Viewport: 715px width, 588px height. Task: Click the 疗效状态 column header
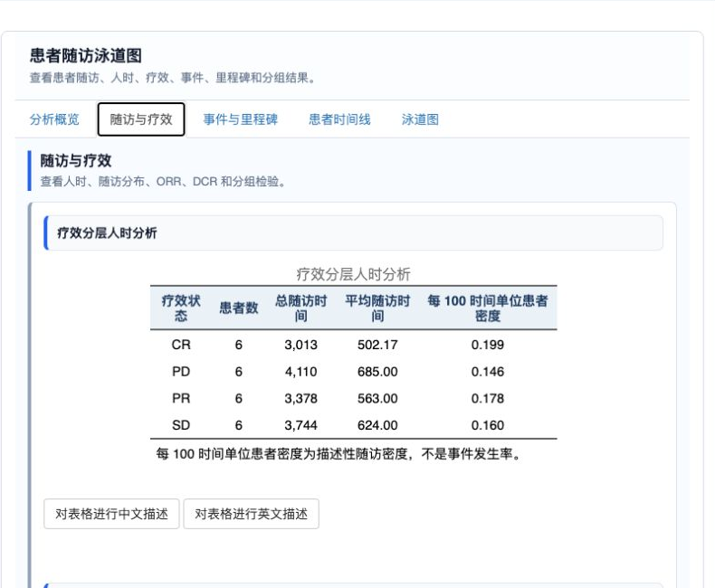point(181,308)
